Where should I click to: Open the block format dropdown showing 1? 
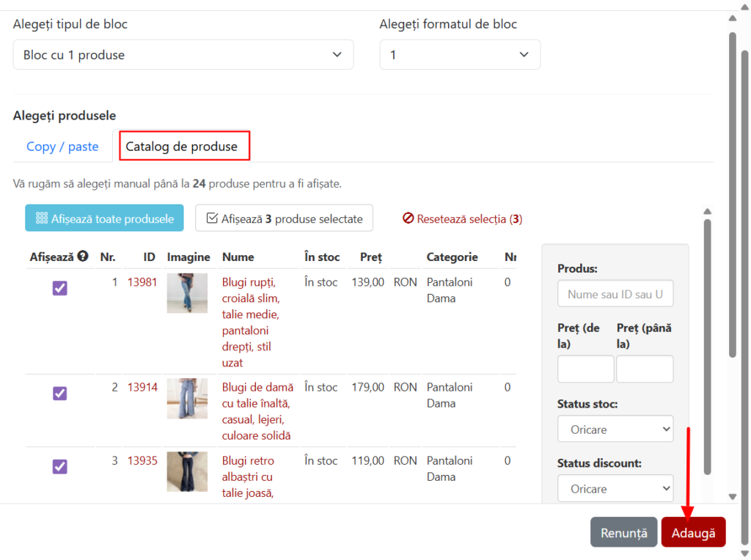point(460,55)
